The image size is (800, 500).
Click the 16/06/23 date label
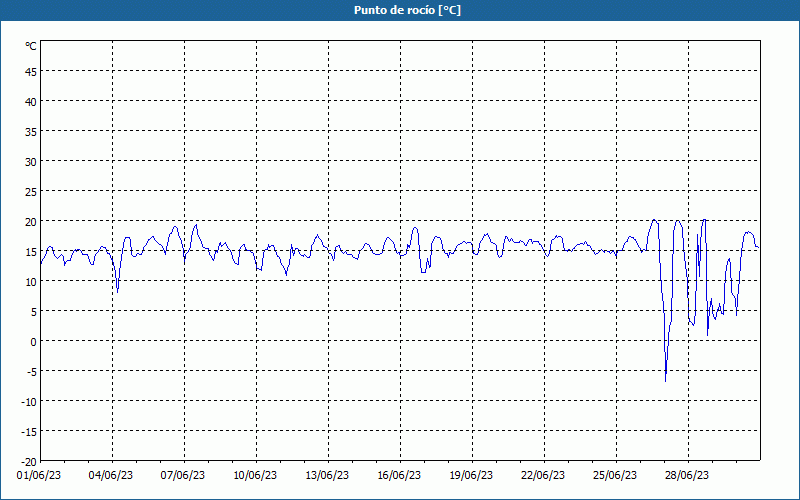coord(399,476)
